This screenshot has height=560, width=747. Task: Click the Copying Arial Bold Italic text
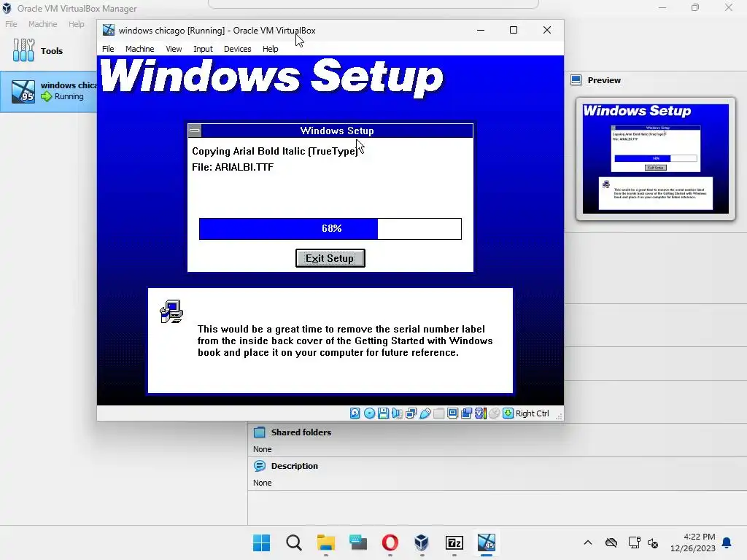coord(275,151)
